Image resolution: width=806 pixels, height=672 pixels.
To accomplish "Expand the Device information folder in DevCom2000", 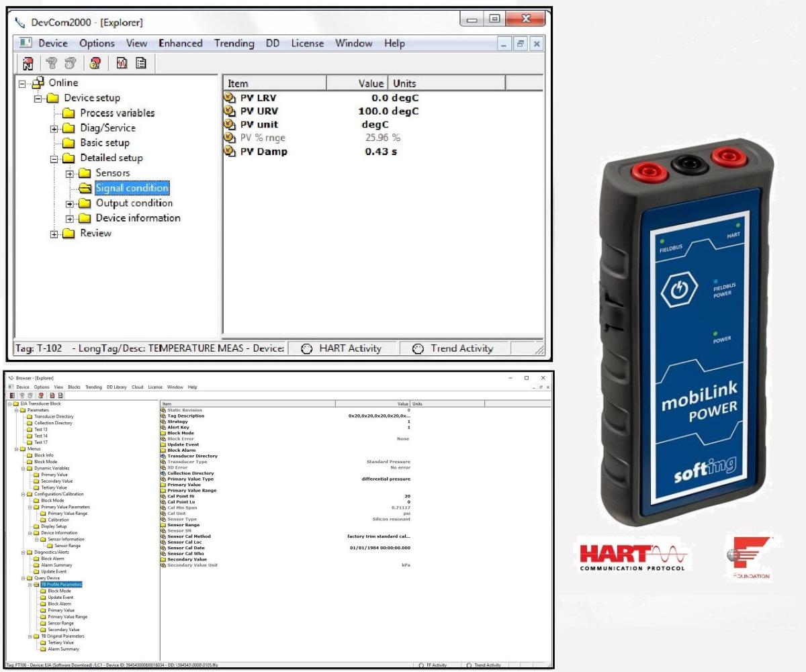I will [x=70, y=219].
